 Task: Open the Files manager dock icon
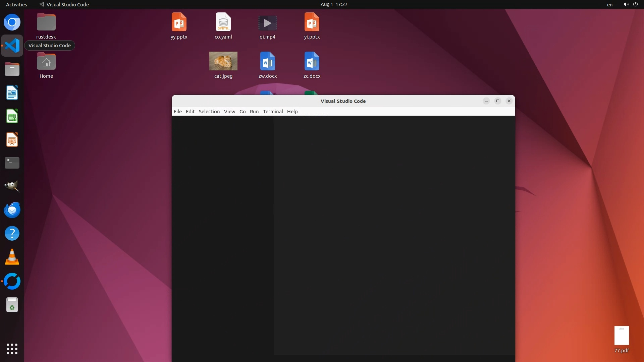tap(12, 69)
